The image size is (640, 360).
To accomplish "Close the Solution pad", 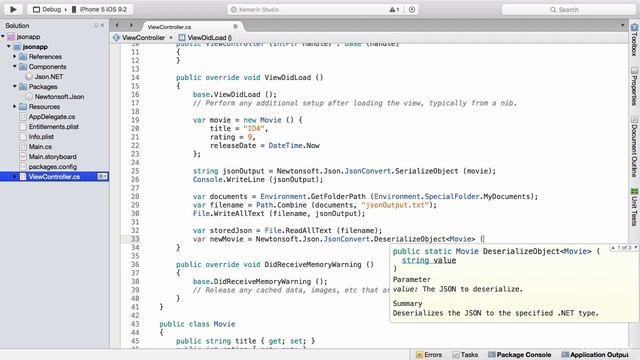I will pos(102,25).
